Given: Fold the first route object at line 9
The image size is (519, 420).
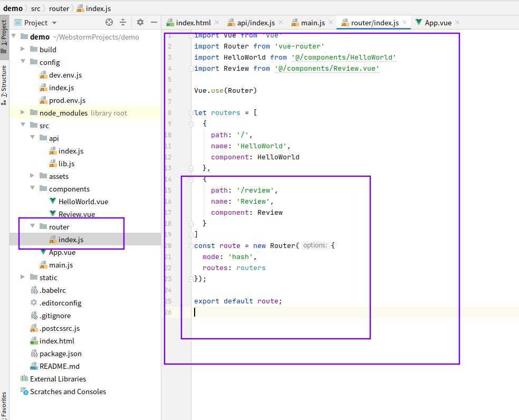Looking at the screenshot, I should pyautogui.click(x=191, y=124).
